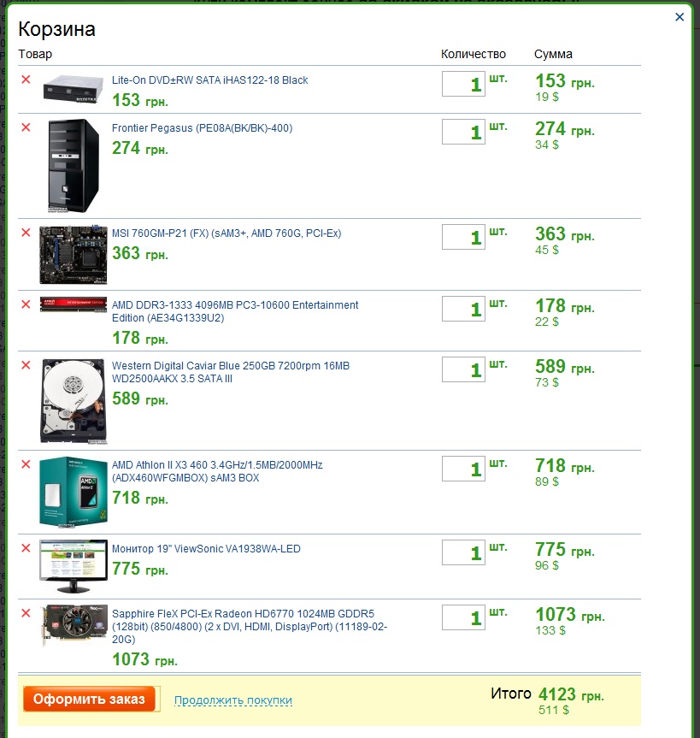Open the Frontier Pegasus product link
Viewport: 700px width, 738px height.
[202, 128]
